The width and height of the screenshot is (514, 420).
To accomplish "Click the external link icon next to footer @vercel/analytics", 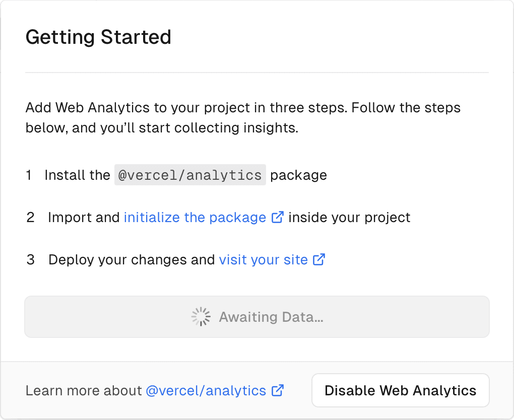I will point(277,390).
